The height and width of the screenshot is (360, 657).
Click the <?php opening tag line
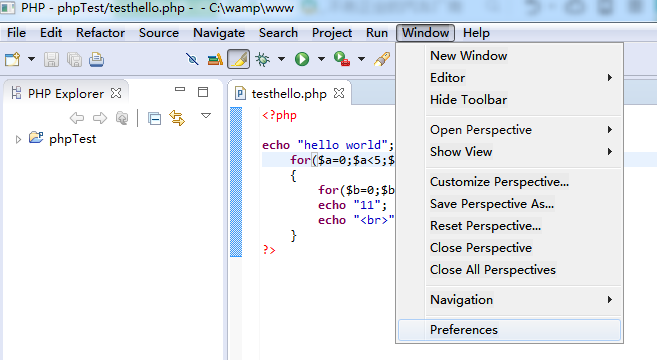279,115
